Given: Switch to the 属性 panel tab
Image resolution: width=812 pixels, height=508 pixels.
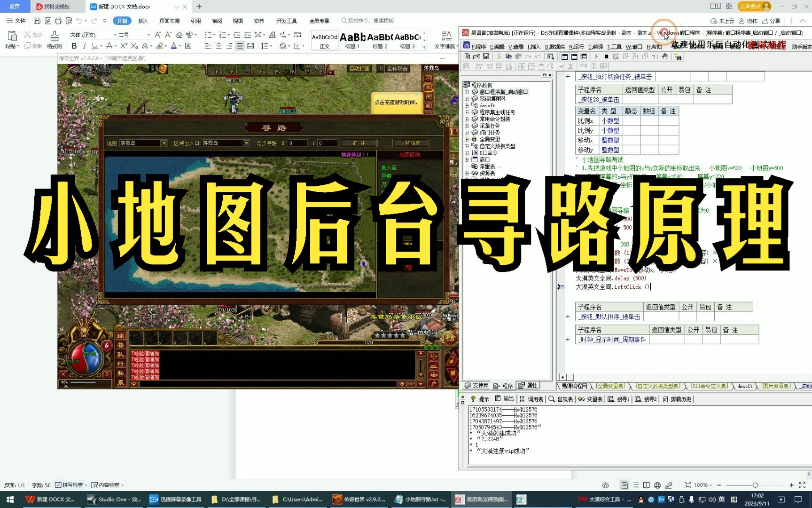Looking at the screenshot, I should [x=528, y=386].
